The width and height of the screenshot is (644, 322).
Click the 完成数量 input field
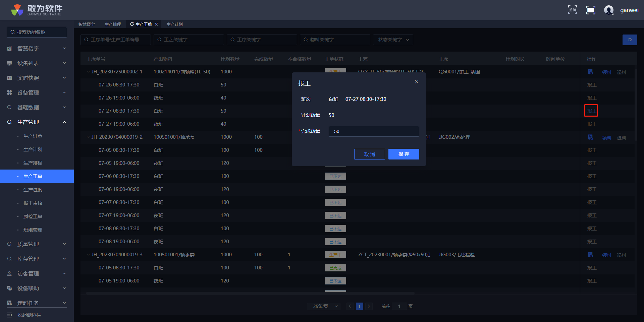(x=374, y=131)
